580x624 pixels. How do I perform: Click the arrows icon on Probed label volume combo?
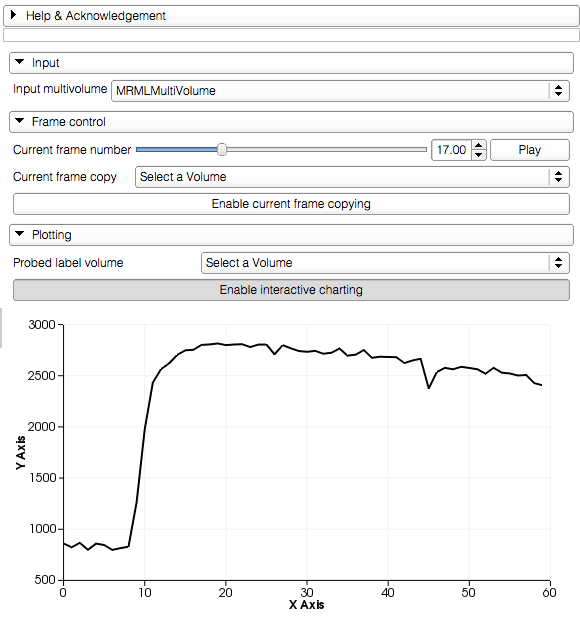[558, 263]
